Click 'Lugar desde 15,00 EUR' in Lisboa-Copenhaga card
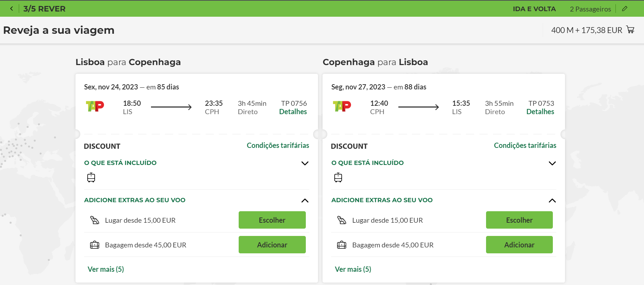 pos(140,220)
